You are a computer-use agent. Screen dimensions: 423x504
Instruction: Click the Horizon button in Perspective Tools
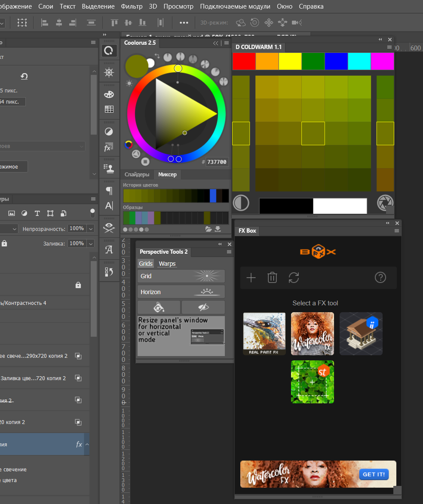tap(181, 292)
